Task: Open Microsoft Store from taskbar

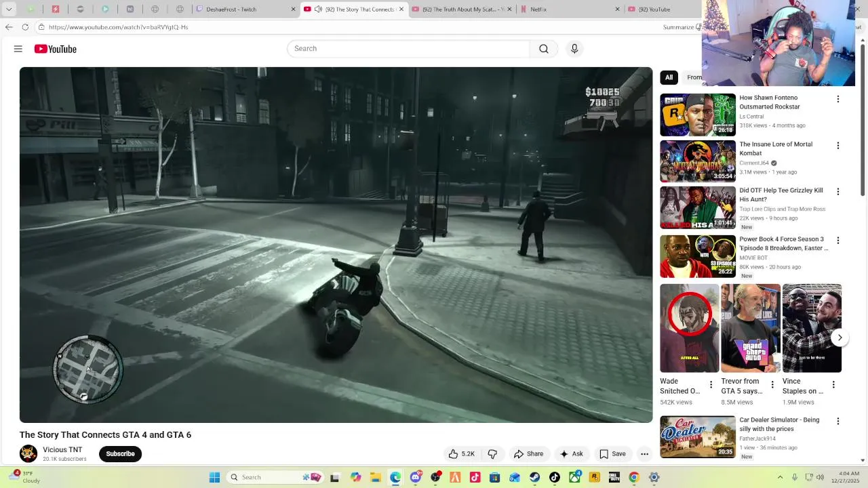Action: [x=495, y=477]
